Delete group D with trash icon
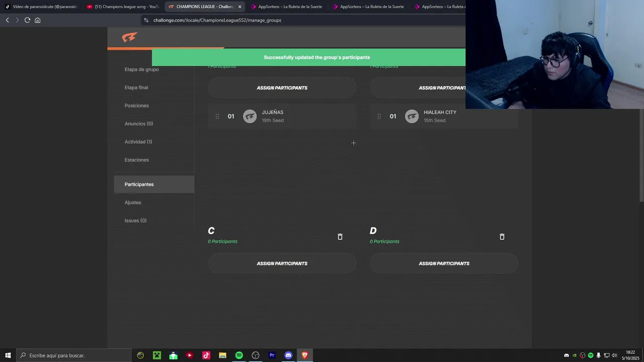 pos(502,237)
